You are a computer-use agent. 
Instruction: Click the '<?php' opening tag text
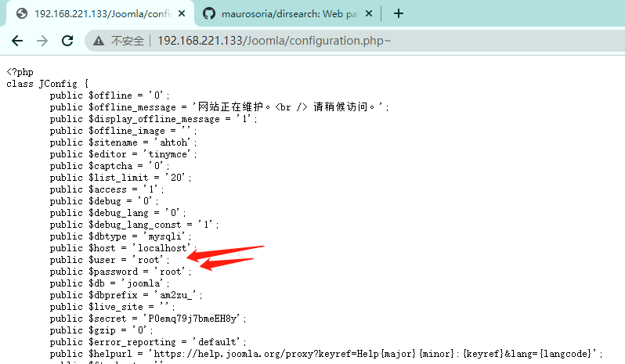(20, 72)
